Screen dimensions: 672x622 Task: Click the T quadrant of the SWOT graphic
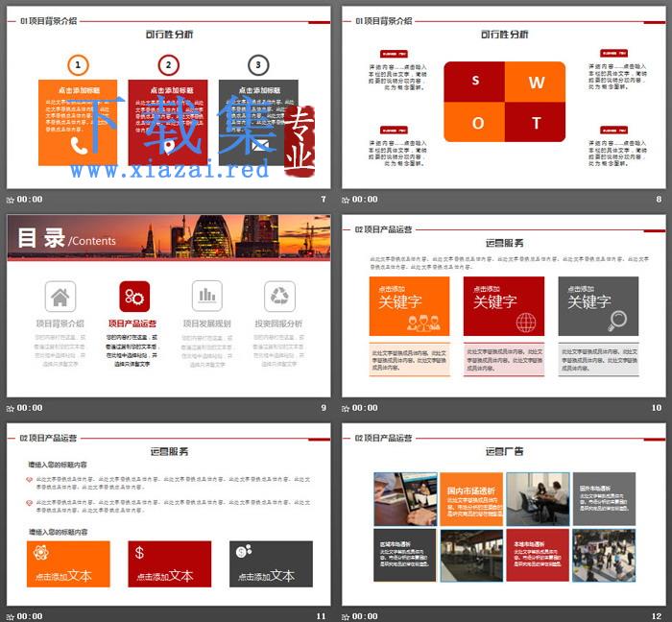[536, 122]
